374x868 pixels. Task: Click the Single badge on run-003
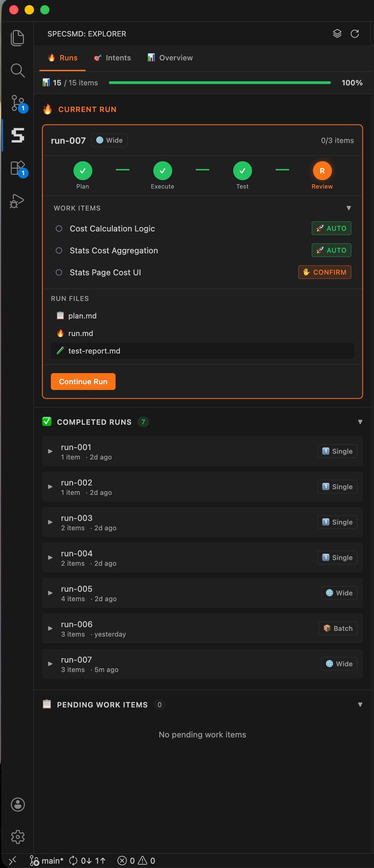(337, 522)
